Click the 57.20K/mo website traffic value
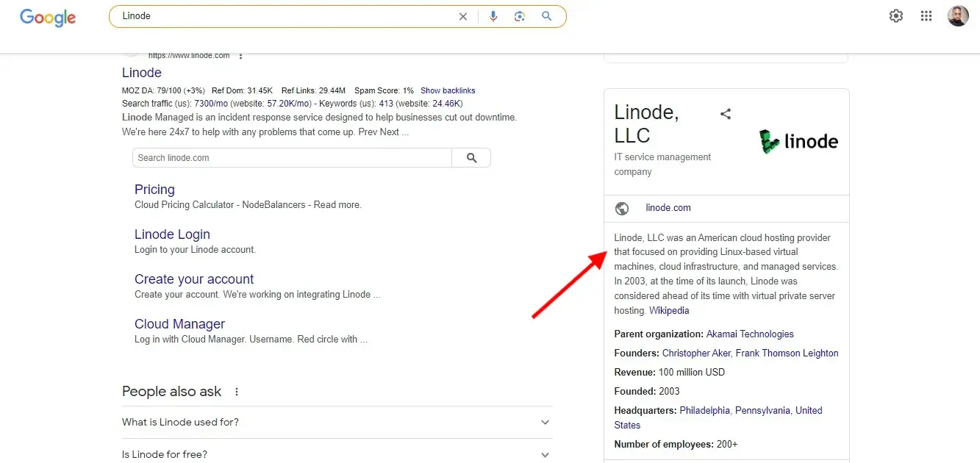This screenshot has width=980, height=463. coord(289,104)
